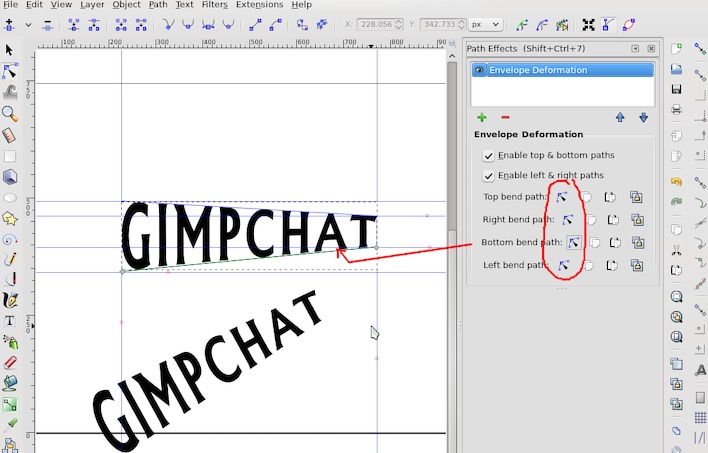708x453 pixels.
Task: Click the Save document icon
Action: click(676, 89)
